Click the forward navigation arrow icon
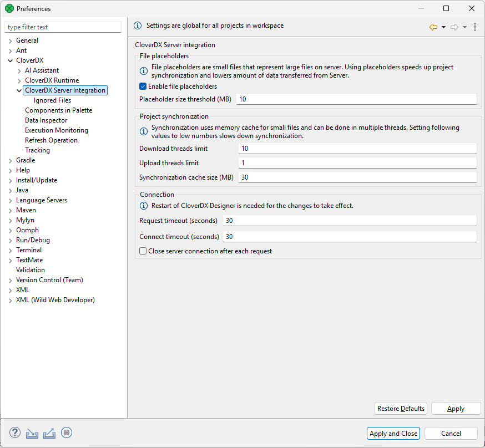 point(454,27)
